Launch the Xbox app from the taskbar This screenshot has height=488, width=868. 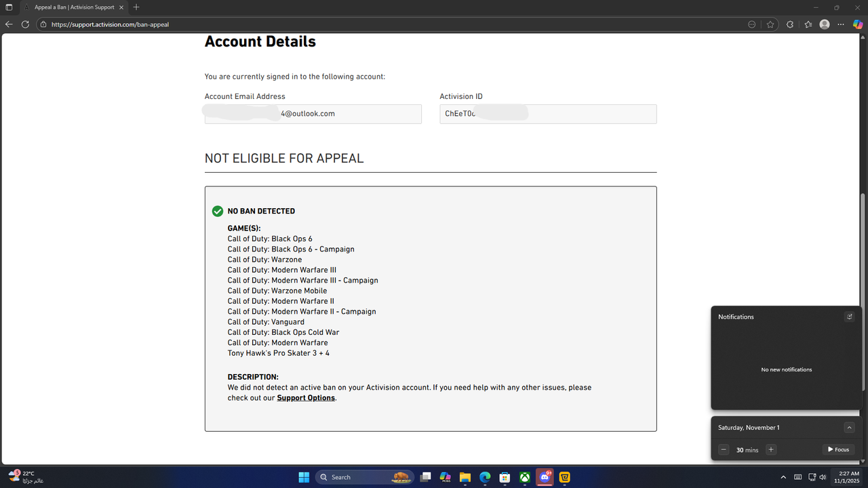524,477
